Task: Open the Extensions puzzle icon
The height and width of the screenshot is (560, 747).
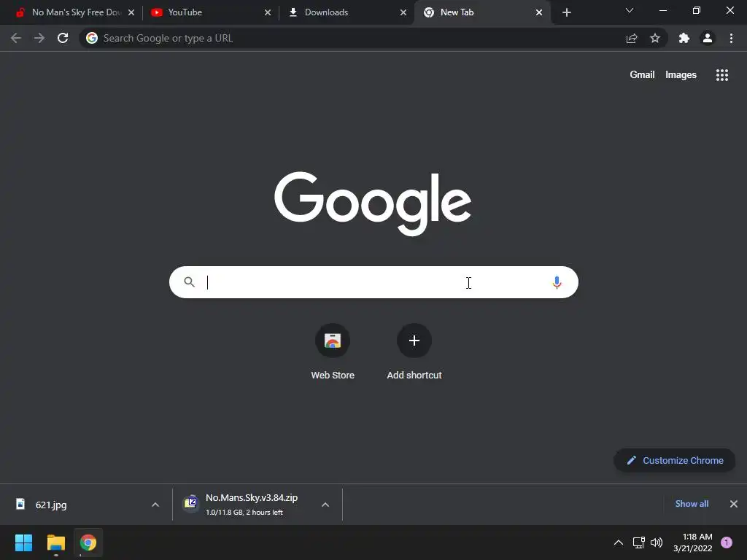Action: pos(684,38)
